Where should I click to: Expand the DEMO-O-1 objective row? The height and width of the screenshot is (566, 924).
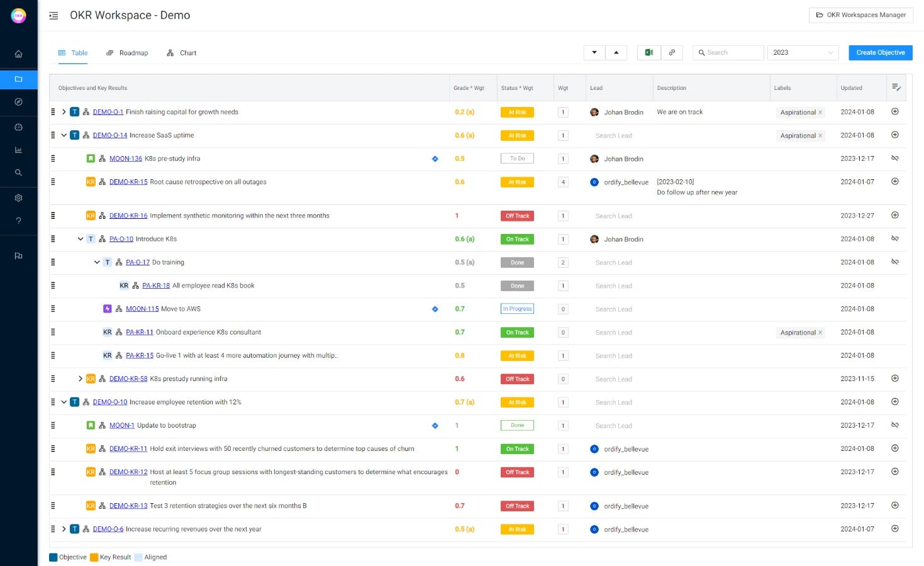click(x=64, y=111)
